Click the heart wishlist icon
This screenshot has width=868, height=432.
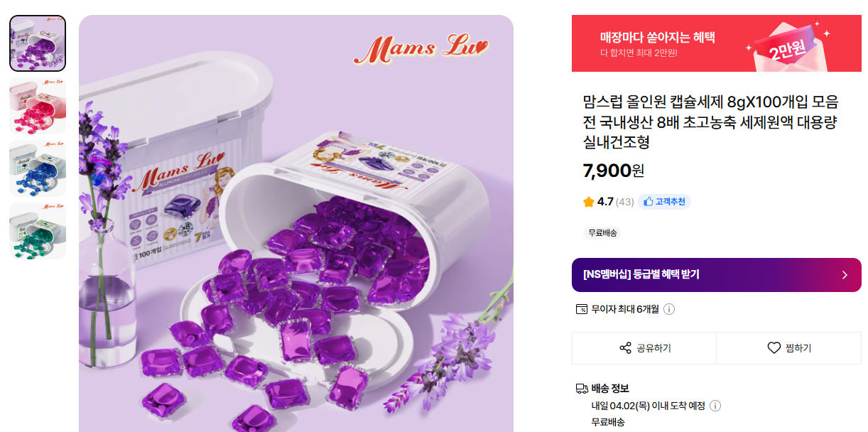pos(774,348)
